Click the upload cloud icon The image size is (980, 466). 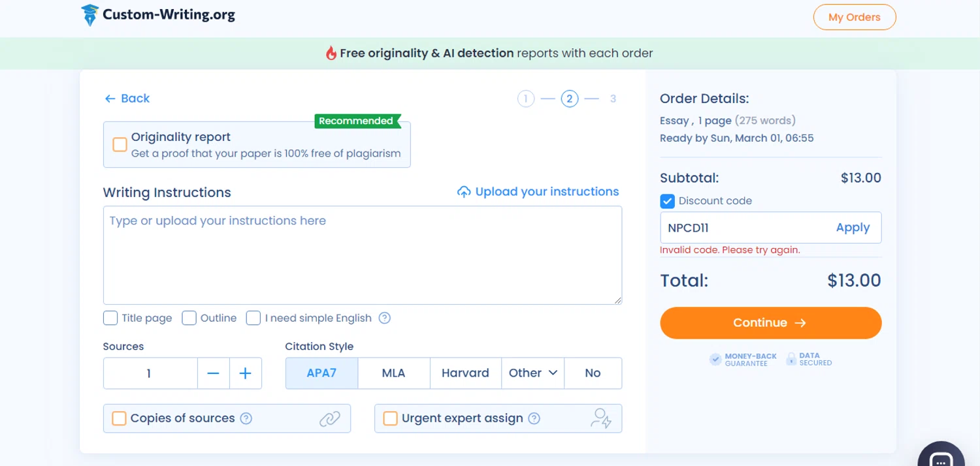464,192
